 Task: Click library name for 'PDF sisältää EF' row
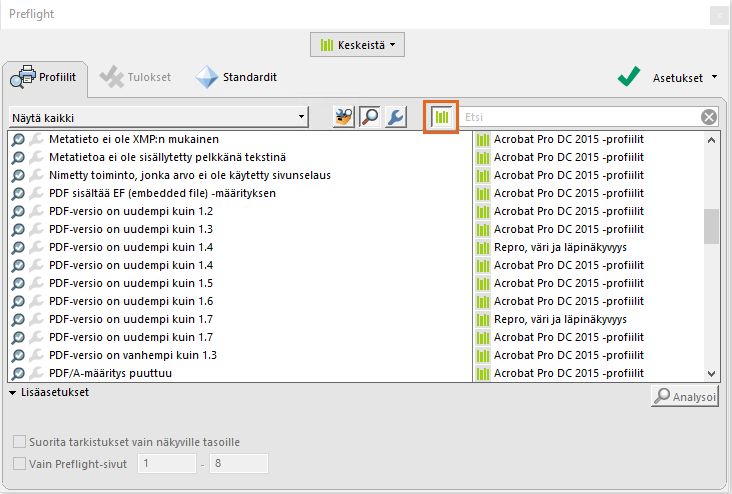coord(569,193)
